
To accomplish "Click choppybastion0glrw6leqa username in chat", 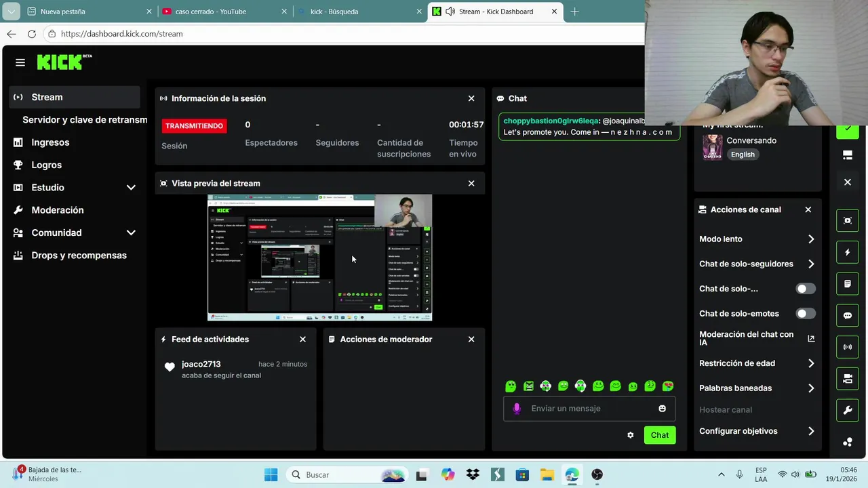I will pos(551,121).
